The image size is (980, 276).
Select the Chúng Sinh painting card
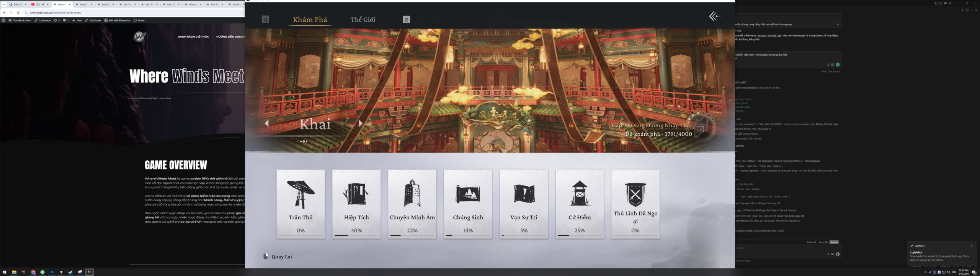point(468,204)
